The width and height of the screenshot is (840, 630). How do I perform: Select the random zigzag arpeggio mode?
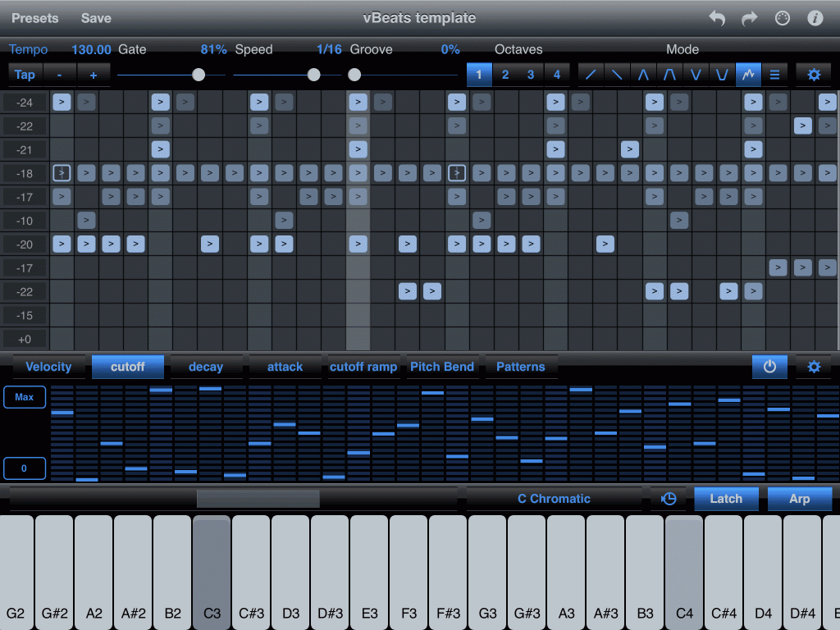tap(748, 75)
